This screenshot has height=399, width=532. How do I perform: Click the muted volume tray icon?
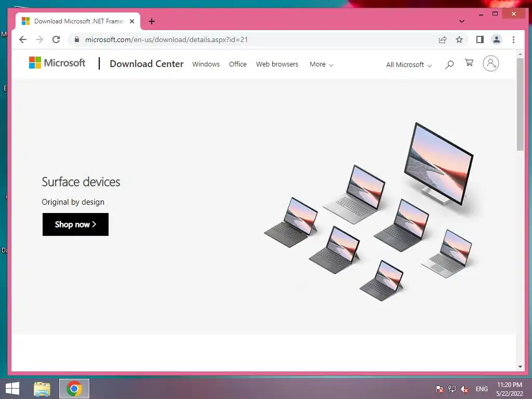(464, 389)
